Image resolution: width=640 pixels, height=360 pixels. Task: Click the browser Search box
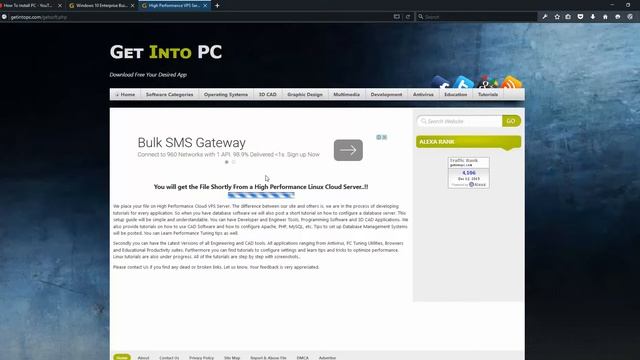point(476,17)
